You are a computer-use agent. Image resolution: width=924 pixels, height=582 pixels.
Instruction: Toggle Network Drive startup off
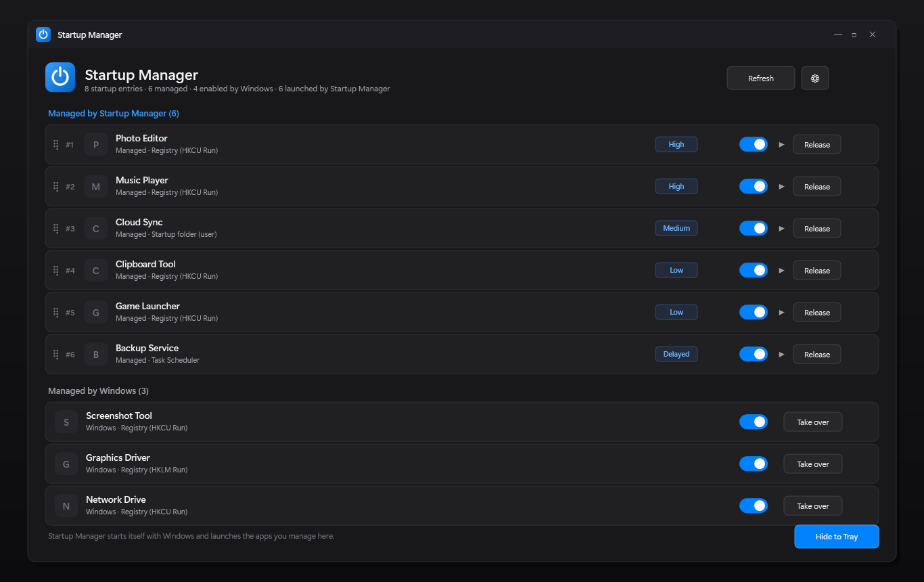tap(754, 506)
